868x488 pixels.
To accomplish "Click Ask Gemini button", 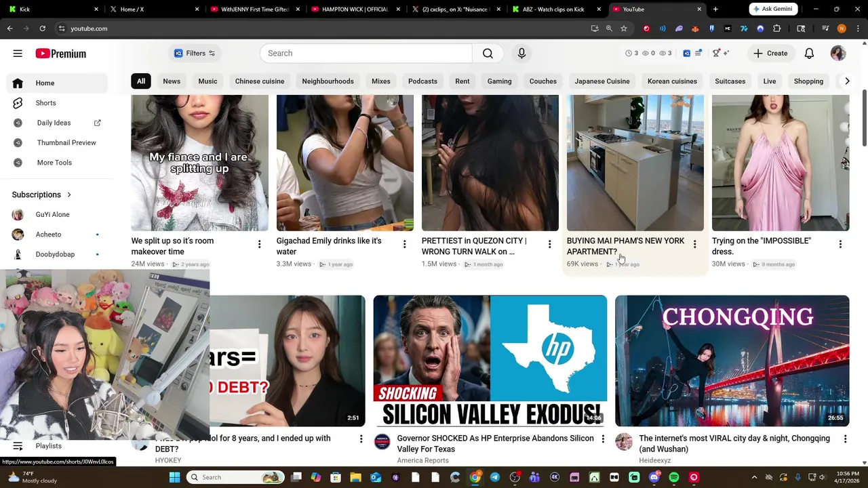I will 773,9.
